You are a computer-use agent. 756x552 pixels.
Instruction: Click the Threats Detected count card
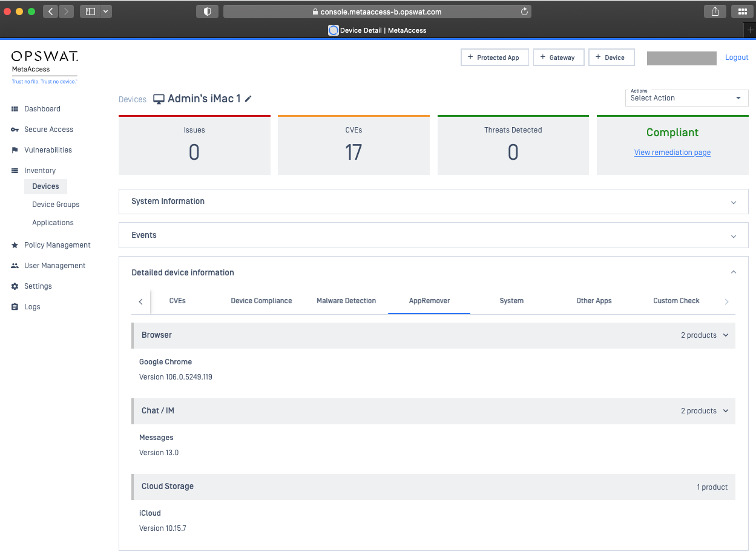tap(513, 145)
